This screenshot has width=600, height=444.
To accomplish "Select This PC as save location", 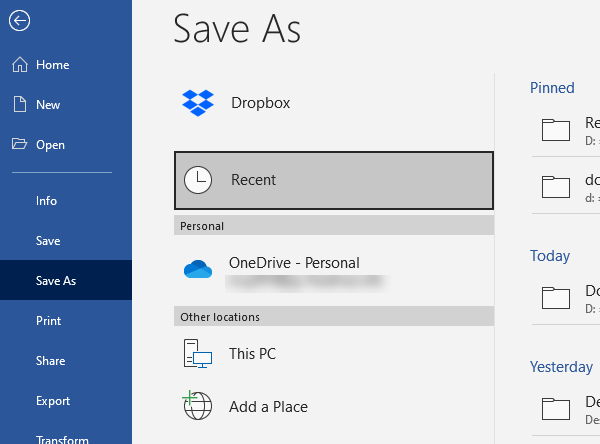I will 334,354.
